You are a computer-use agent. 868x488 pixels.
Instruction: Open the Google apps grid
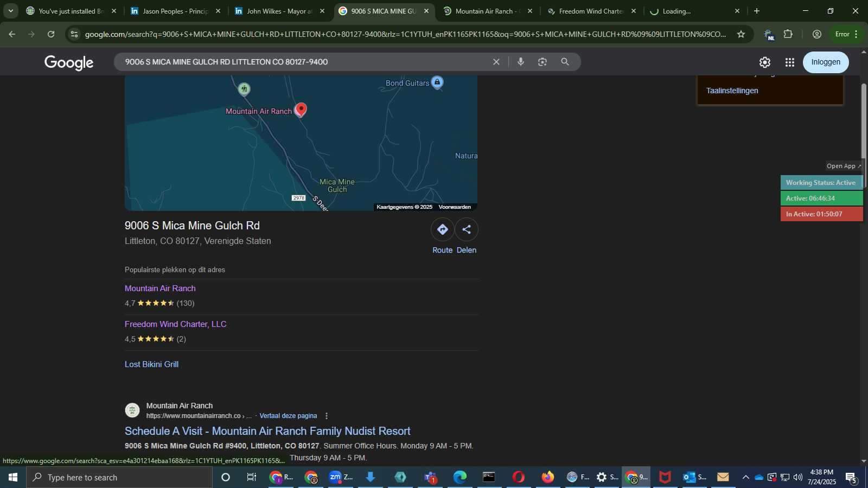790,62
